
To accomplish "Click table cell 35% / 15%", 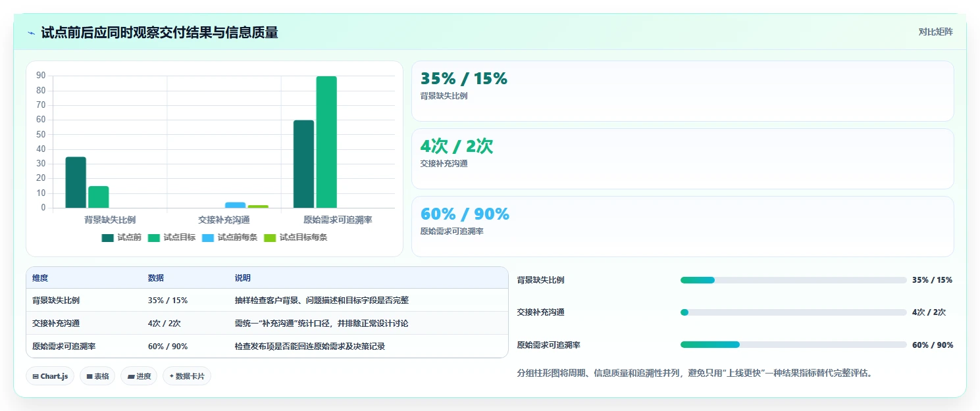I will click(x=168, y=301).
